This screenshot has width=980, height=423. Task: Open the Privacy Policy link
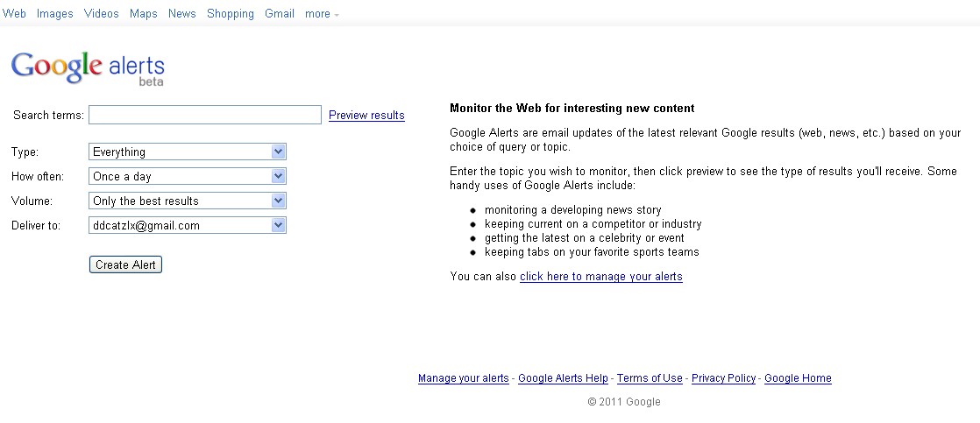click(x=724, y=378)
